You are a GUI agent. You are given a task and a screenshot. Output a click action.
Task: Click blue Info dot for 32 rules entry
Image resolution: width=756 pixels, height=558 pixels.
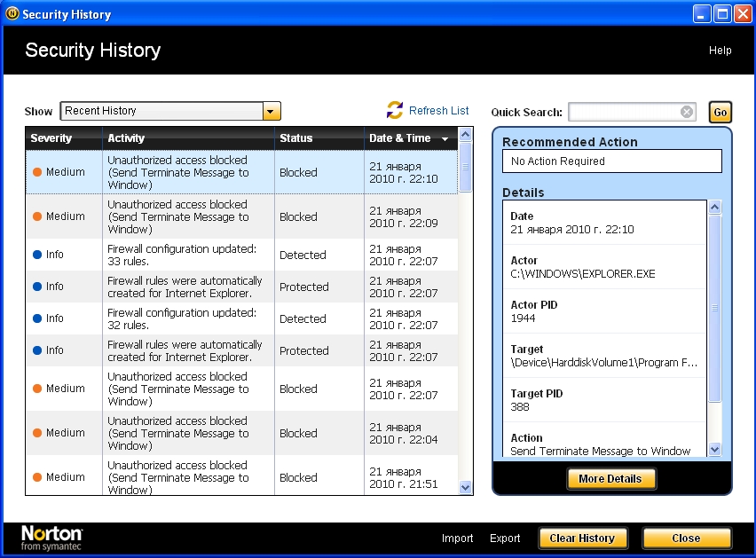point(37,318)
